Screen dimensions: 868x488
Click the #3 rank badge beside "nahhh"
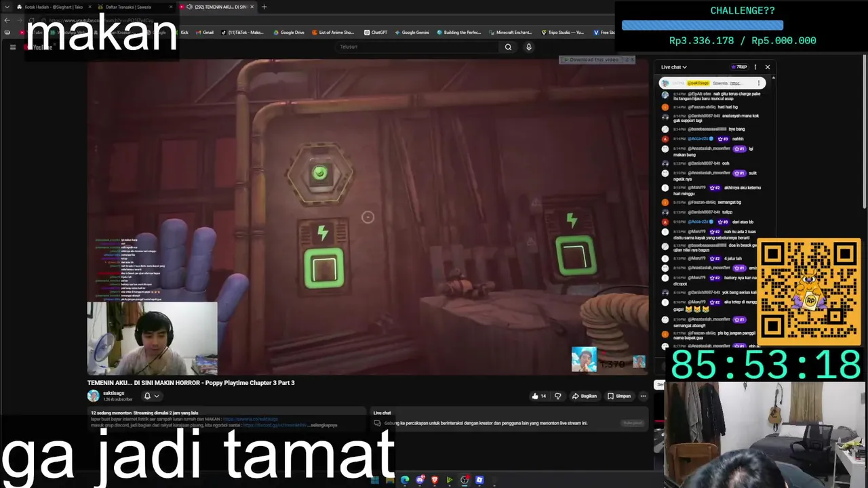pyautogui.click(x=722, y=139)
